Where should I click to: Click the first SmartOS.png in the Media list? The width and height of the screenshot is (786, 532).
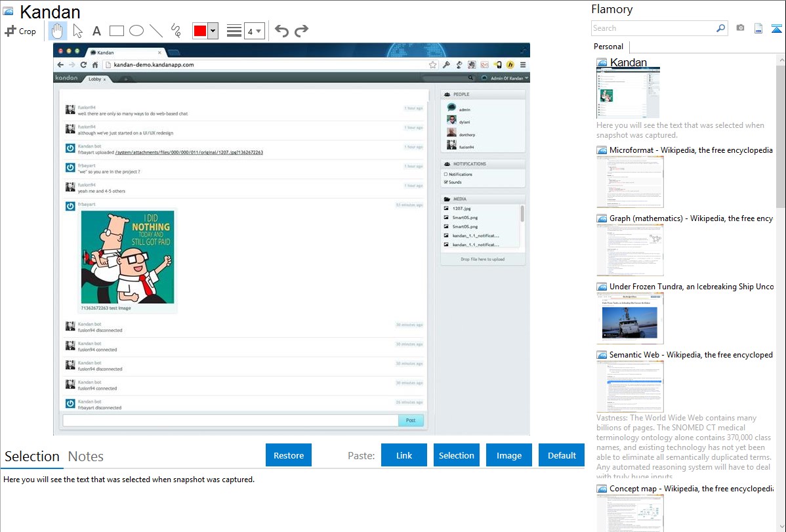tap(465, 218)
